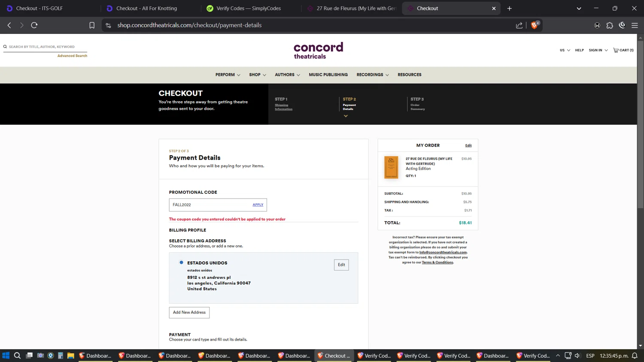The image size is (644, 362).
Task: Click the Leo crescent icon in toolbar
Action: [x=622, y=25]
